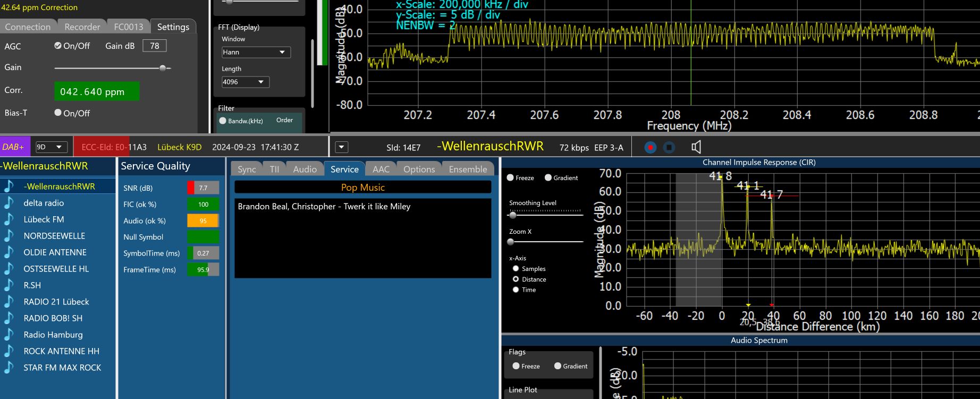The image size is (980, 399).
Task: Start recording with the red record button
Action: (x=650, y=147)
